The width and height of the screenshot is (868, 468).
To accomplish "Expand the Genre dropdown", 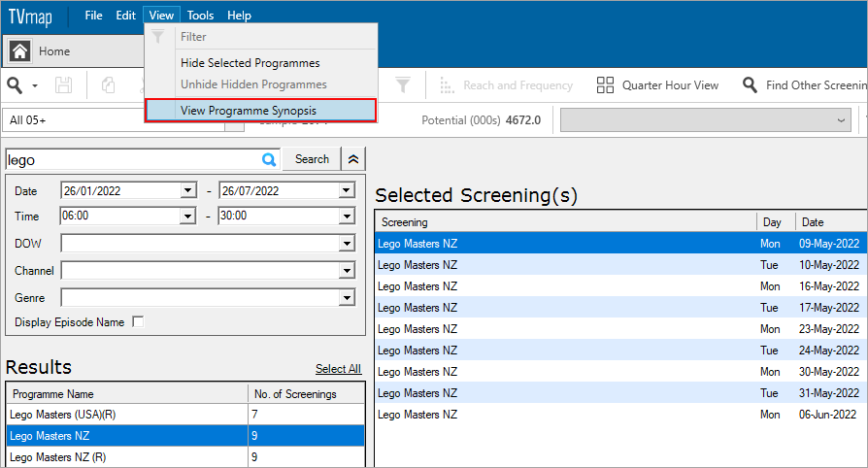I will pyautogui.click(x=347, y=297).
